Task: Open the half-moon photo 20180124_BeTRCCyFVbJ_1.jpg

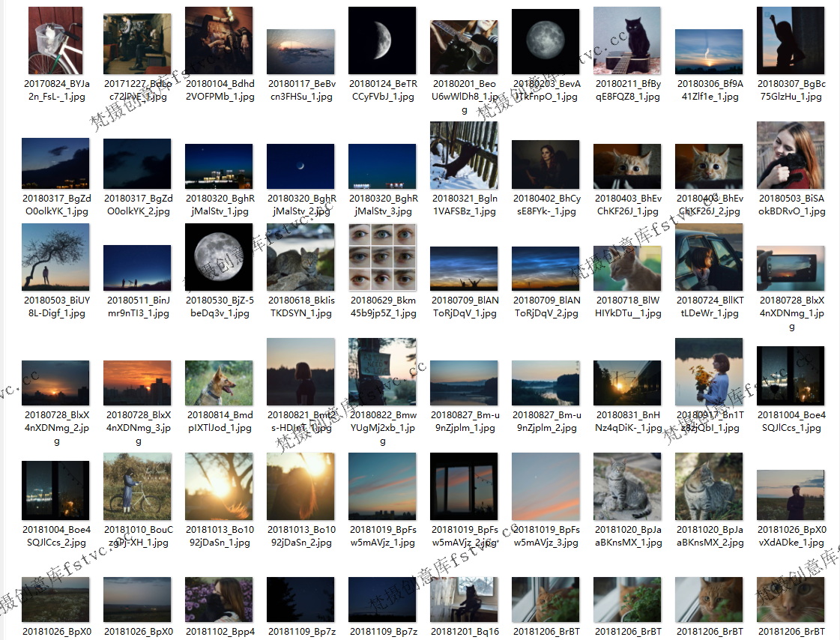Action: [x=382, y=40]
